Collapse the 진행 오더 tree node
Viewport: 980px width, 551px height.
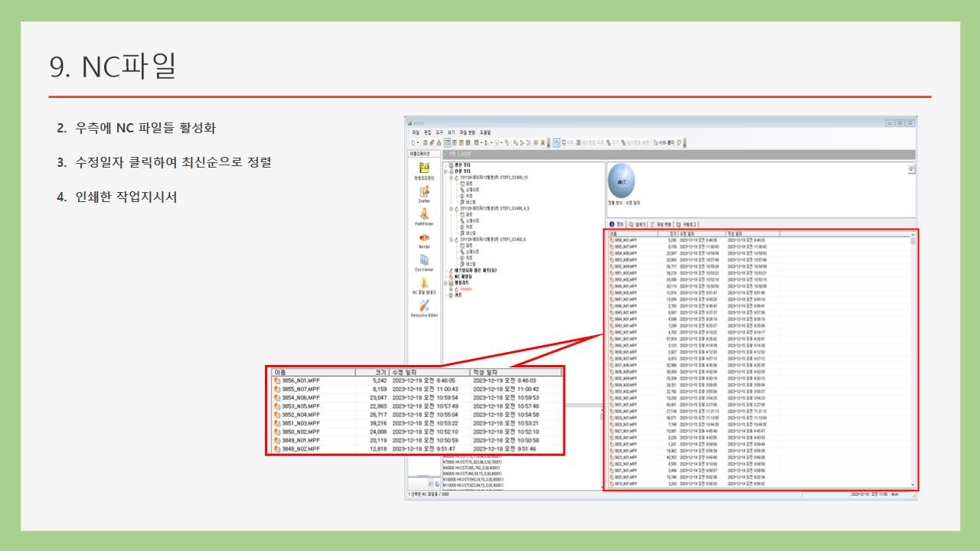[446, 171]
